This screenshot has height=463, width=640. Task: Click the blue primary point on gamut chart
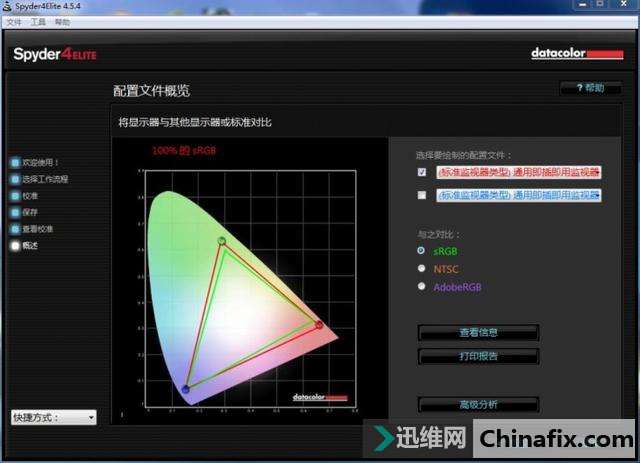click(x=186, y=389)
